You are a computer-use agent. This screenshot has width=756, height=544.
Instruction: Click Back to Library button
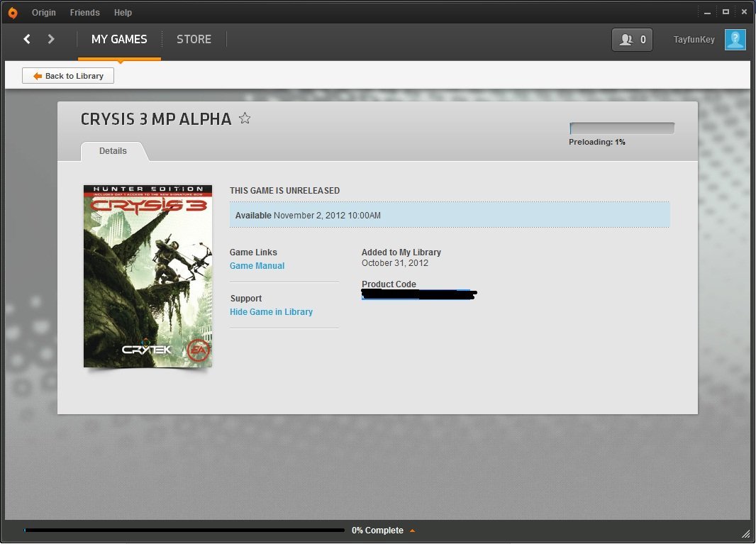(68, 76)
